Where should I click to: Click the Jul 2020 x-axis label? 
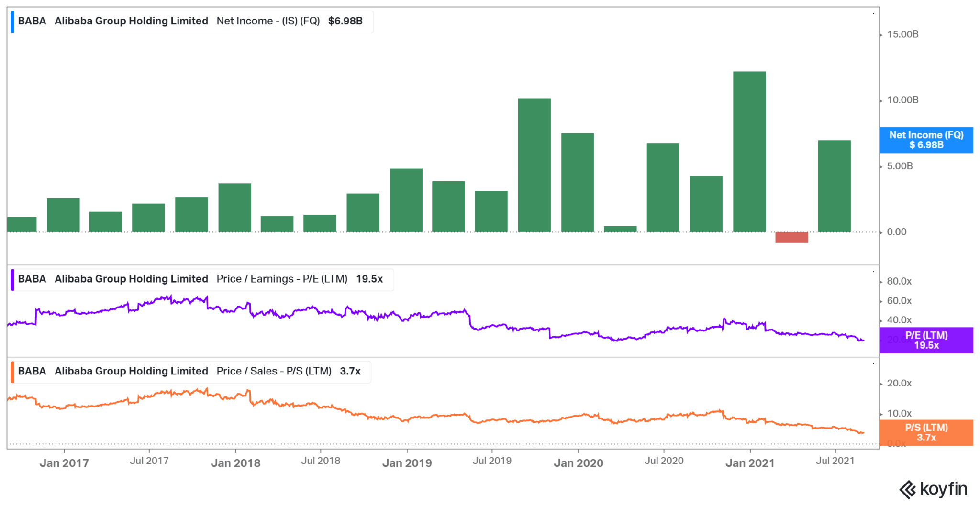coord(664,461)
